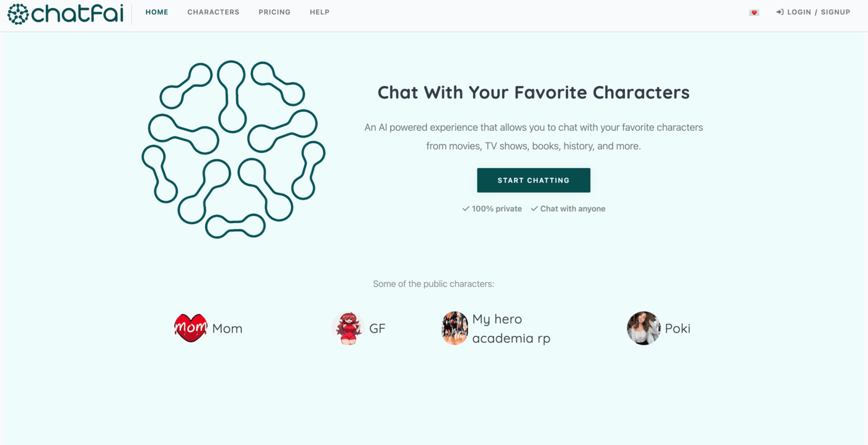Click the Login / Signup link
The width and height of the screenshot is (868, 445).
point(818,12)
